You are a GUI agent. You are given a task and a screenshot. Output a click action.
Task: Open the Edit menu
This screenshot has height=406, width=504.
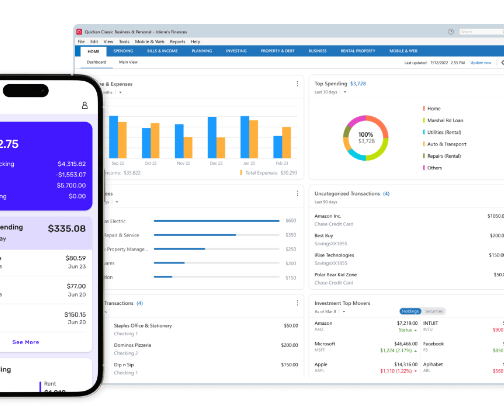click(x=94, y=42)
